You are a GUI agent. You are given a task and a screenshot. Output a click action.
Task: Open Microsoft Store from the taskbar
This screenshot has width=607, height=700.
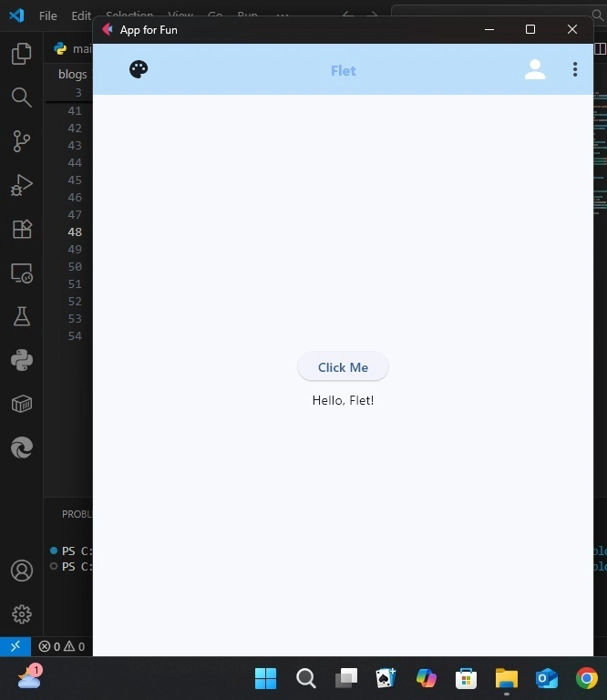point(466,678)
